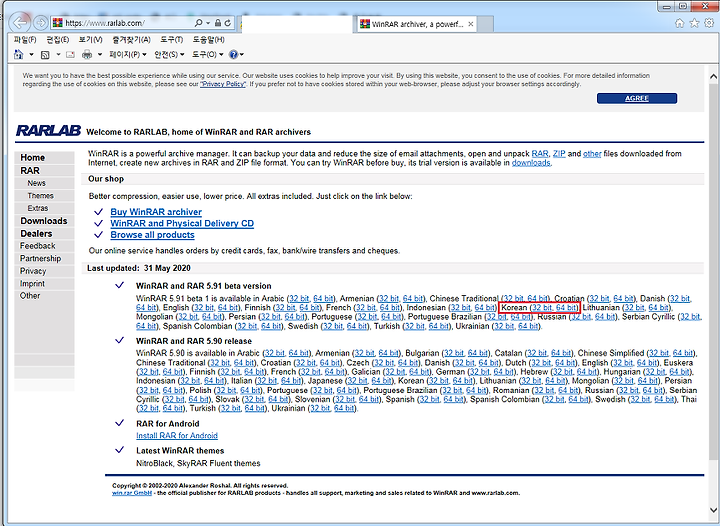The height and width of the screenshot is (526, 720).
Task: Click the RAR link in intro paragraph
Action: pos(540,154)
